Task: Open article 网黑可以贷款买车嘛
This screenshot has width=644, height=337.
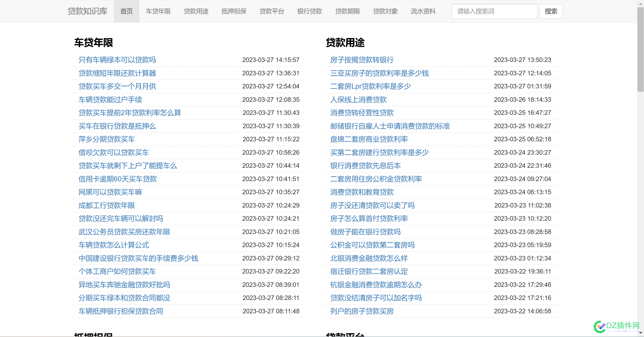Action: [110, 192]
